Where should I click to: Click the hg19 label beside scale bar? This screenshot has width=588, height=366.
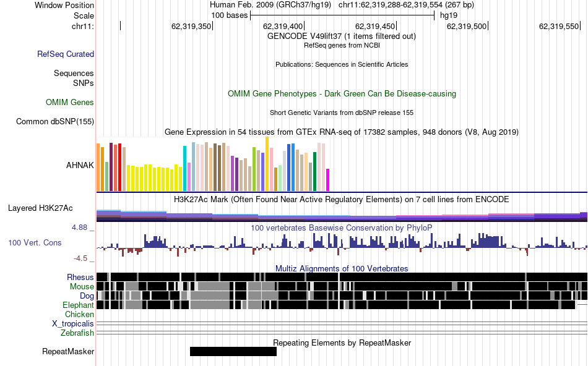(x=449, y=15)
